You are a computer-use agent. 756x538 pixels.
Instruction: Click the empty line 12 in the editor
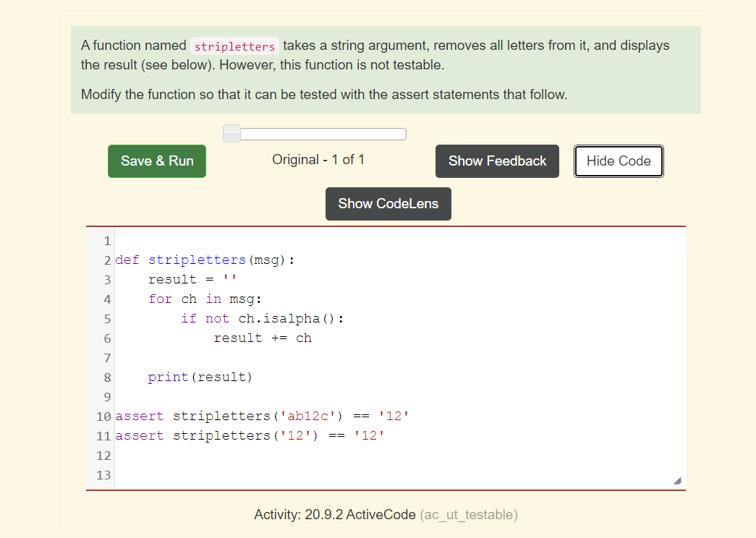tap(217, 456)
